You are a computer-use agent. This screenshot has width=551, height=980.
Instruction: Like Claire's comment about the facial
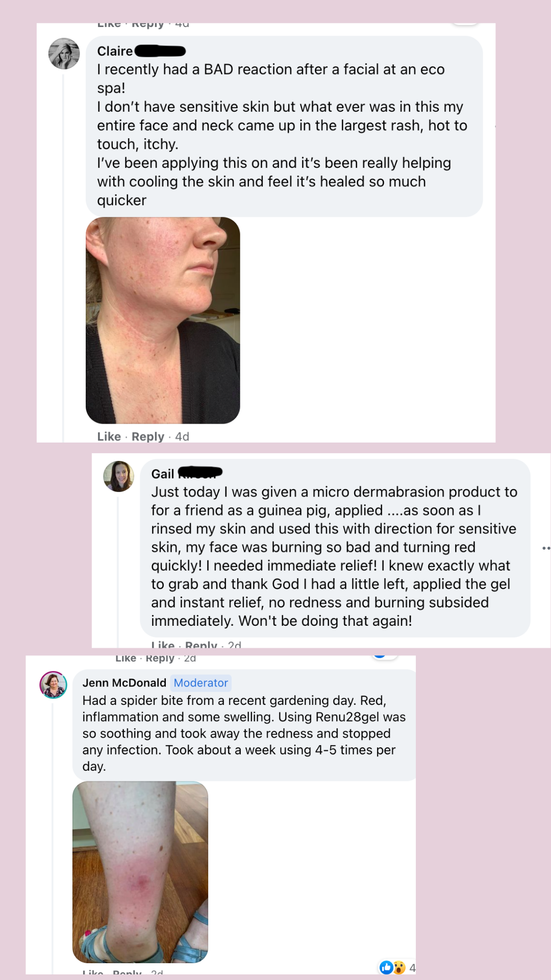click(109, 436)
